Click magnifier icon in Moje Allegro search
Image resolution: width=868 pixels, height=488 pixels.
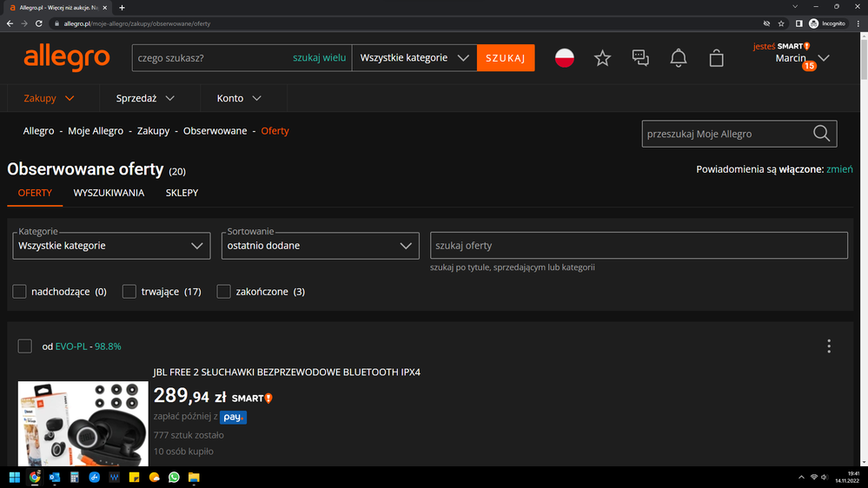821,134
